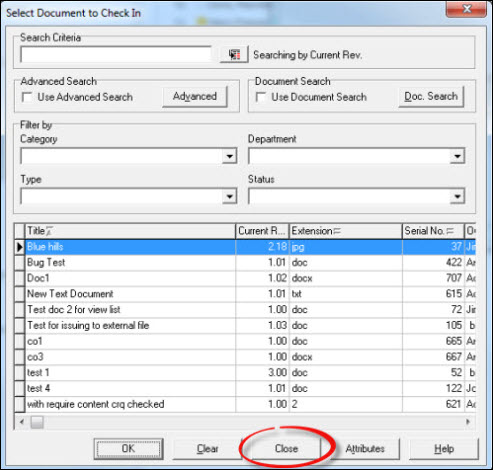Enable the Use Document Search checkbox

coord(261,97)
